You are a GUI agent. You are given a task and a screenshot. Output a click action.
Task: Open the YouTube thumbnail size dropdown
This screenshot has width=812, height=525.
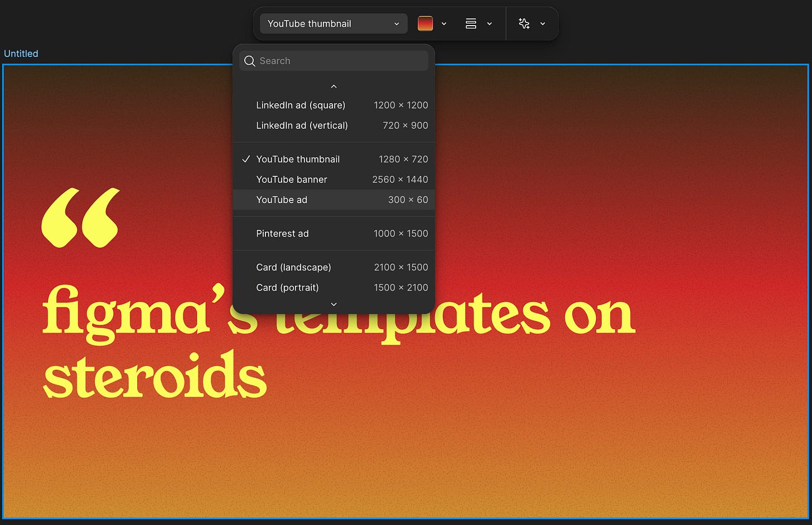(333, 23)
